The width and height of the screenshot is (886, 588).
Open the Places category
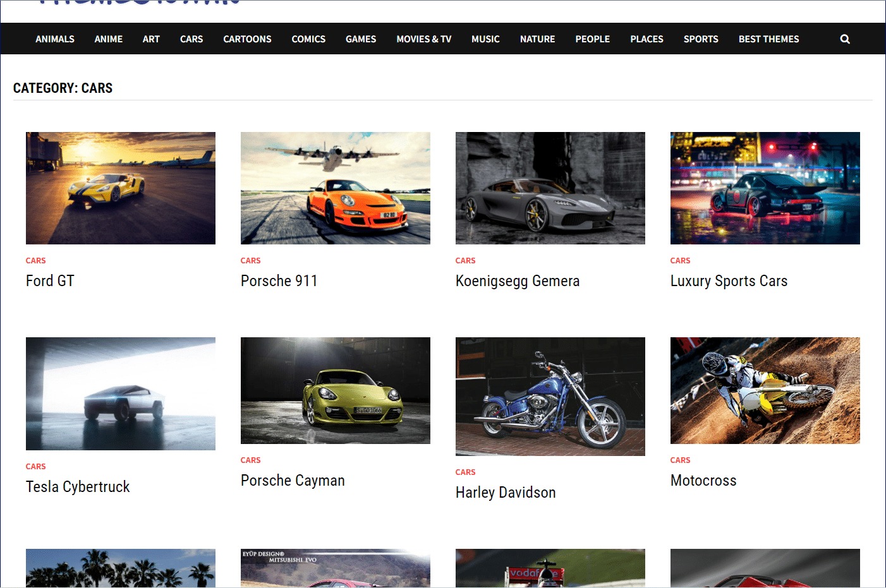646,39
